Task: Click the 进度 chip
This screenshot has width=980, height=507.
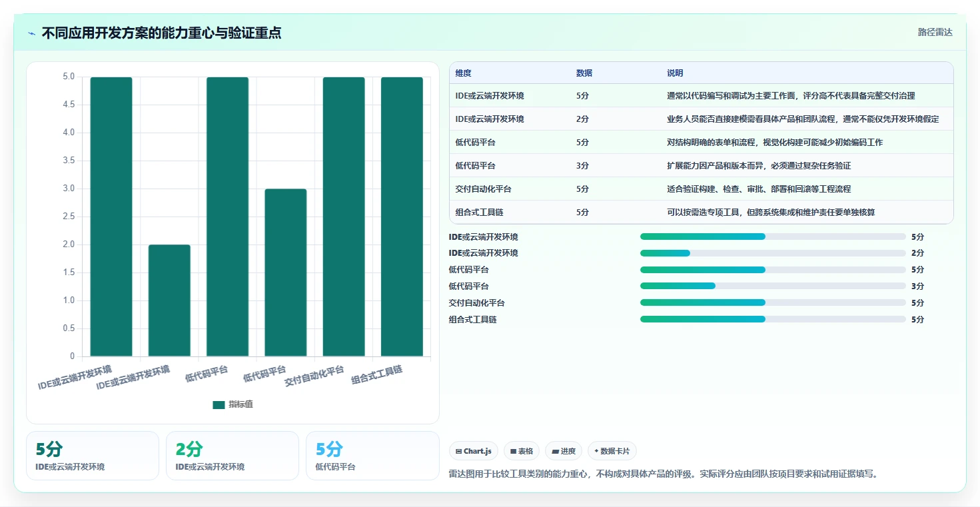Action: point(564,451)
